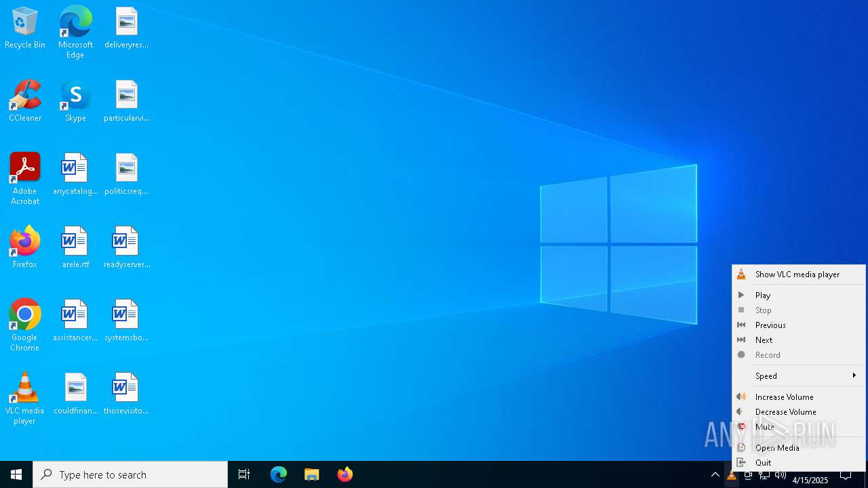Select the couldfinan... image file
The height and width of the screenshot is (488, 868).
pos(75,394)
